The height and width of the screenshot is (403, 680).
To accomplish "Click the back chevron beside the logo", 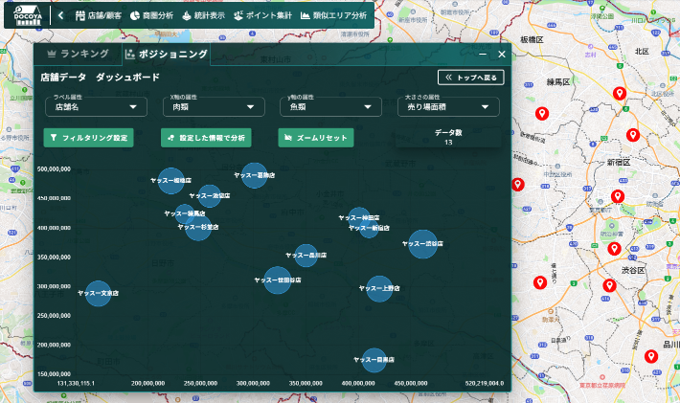I will (x=60, y=15).
